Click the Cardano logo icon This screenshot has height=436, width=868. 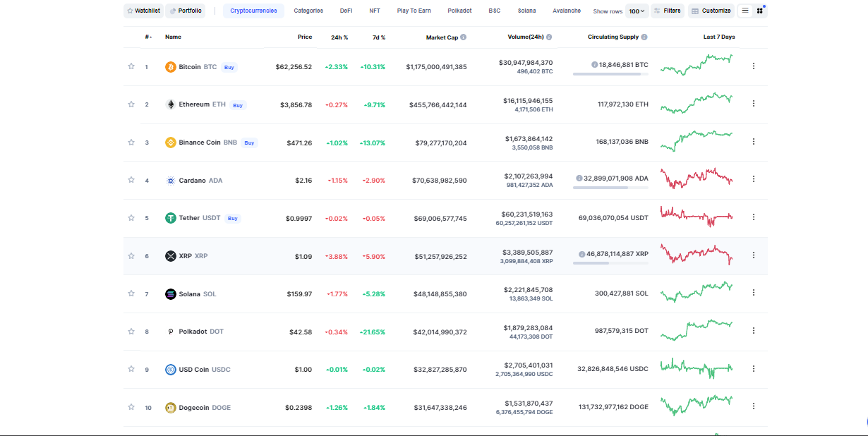coord(171,181)
